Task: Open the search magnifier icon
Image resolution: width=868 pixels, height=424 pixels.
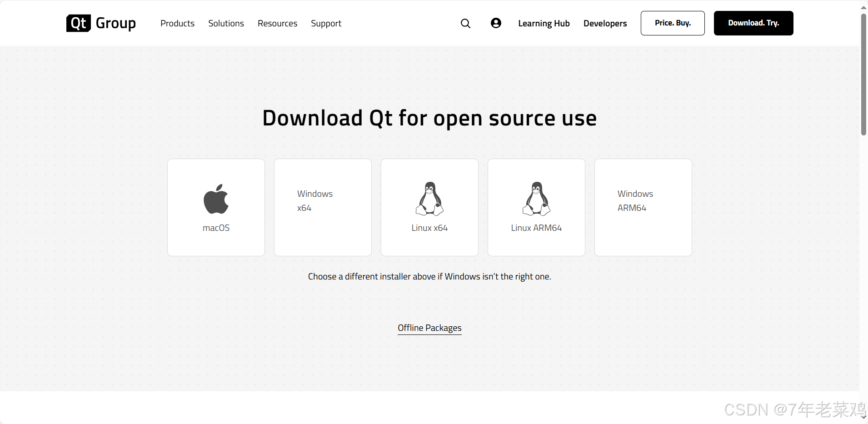Action: click(465, 23)
